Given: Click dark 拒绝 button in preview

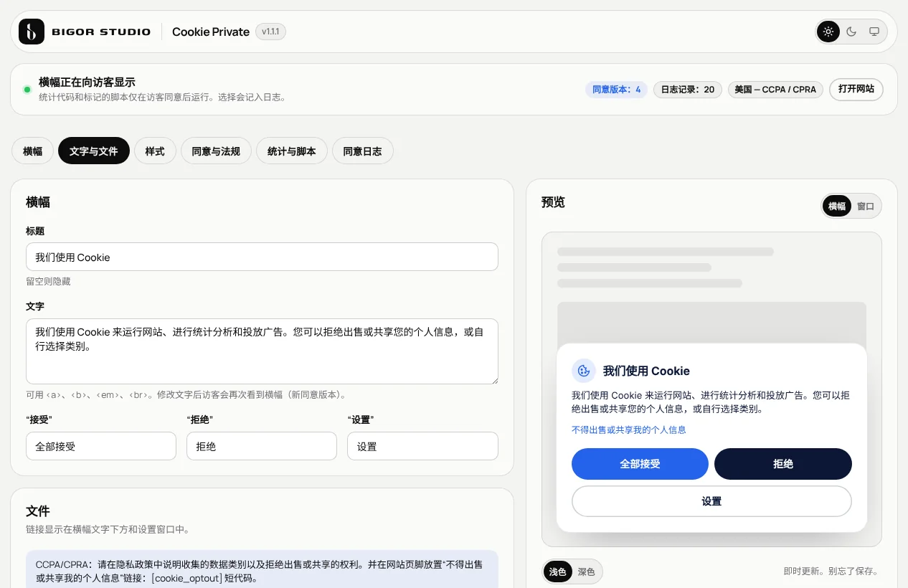Looking at the screenshot, I should tap(783, 464).
